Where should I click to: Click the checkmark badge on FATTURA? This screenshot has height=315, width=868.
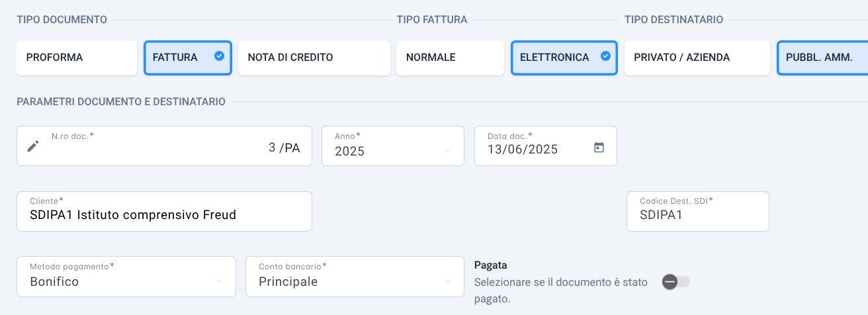coord(219,56)
